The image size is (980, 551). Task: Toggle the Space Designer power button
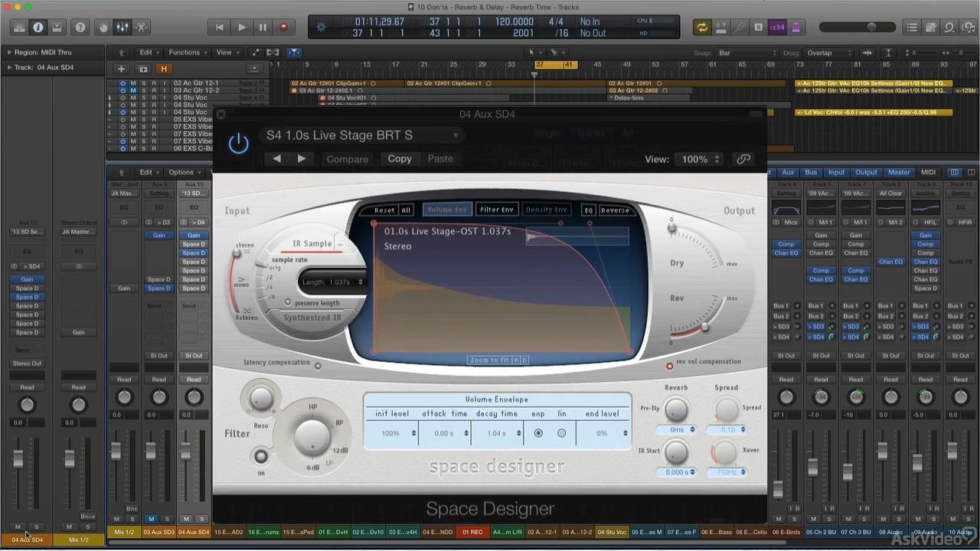pos(238,143)
